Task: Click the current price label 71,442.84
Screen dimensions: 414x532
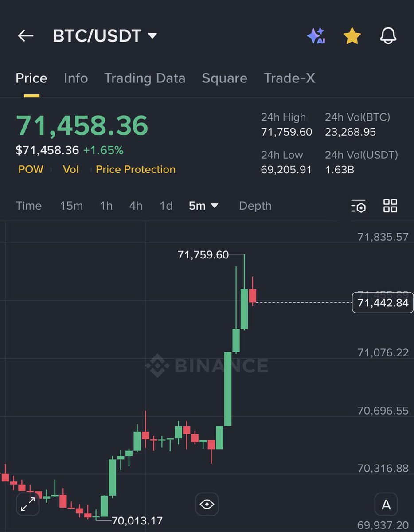Action: click(383, 303)
